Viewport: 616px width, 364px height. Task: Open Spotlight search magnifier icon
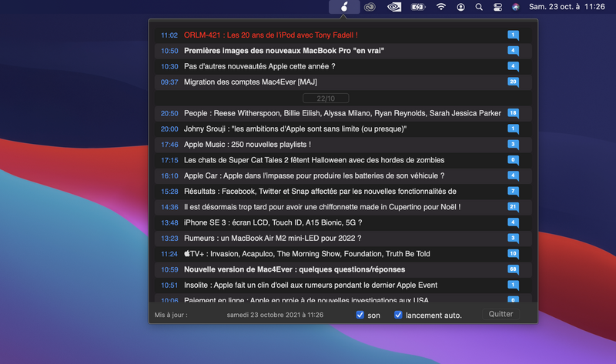pos(479,7)
